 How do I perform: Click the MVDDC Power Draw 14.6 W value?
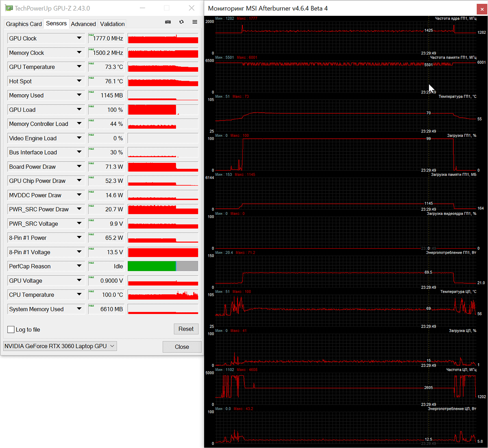click(114, 195)
